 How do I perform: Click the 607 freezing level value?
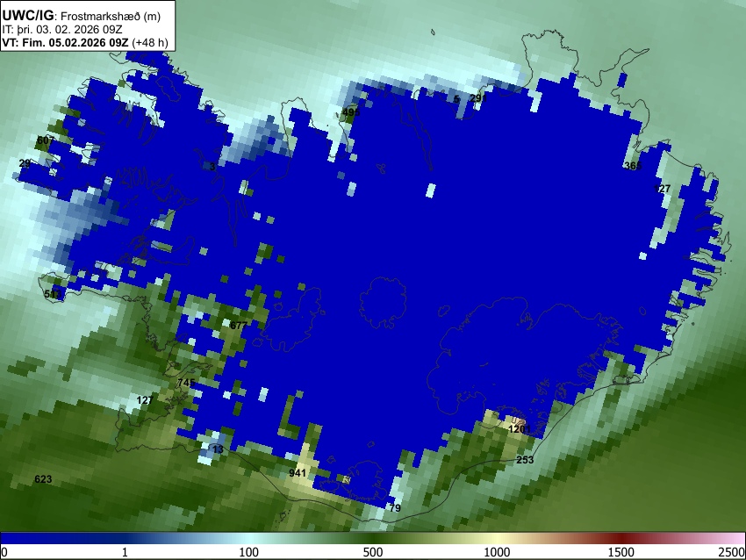click(x=45, y=140)
